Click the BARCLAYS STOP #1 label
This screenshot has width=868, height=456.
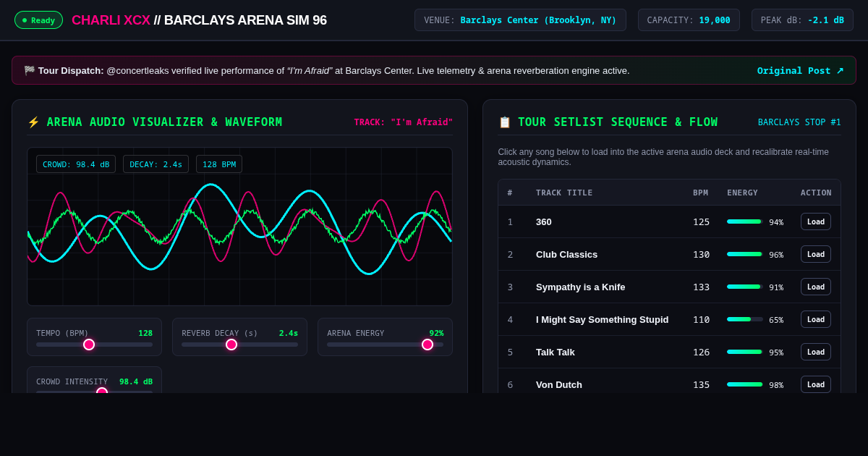799,122
